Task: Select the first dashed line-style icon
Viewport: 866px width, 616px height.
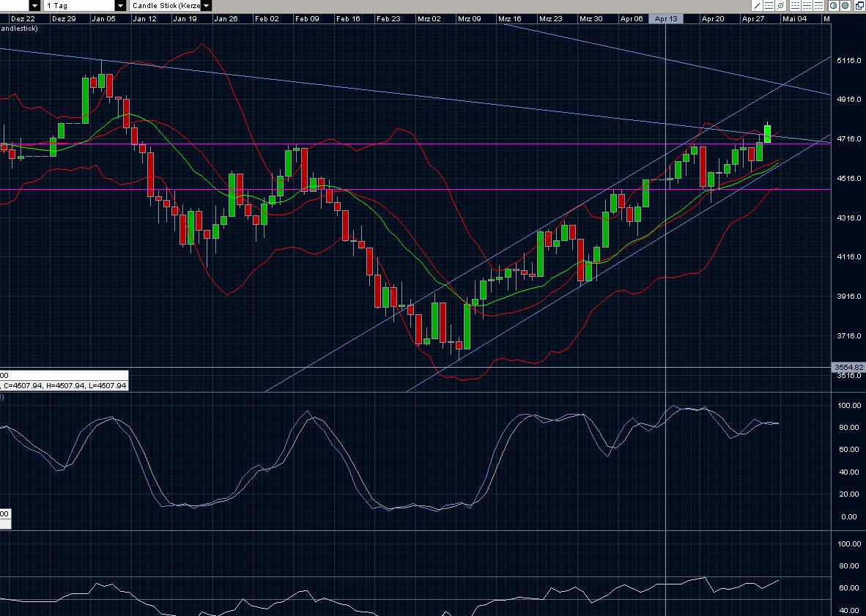Action: click(796, 6)
